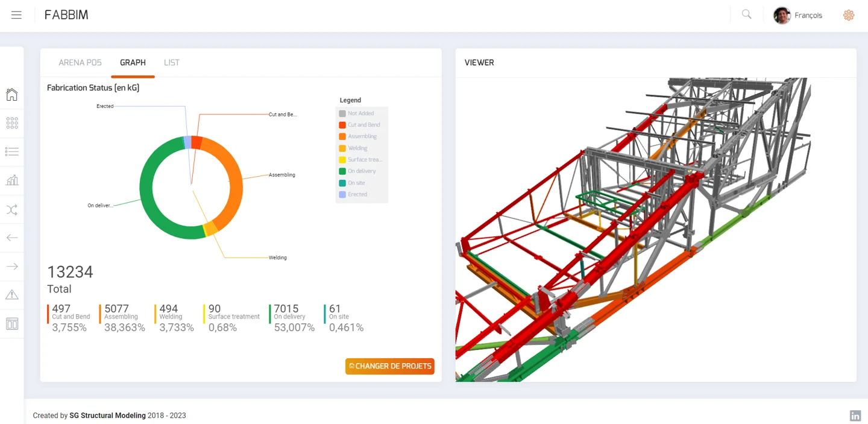Screen dimensions: 868x424
Task: Click the 'Cut and Be...' label beside the donut chart
Action: point(283,115)
